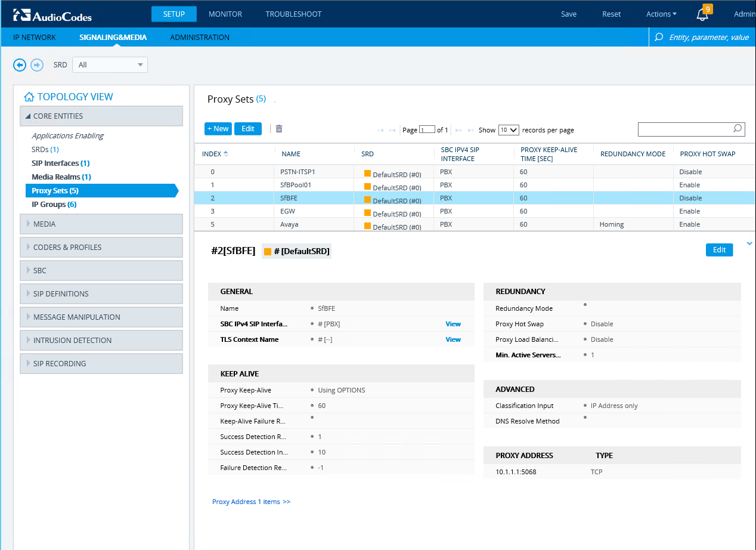Screen dimensions: 756x550
Task: Click the delete trash icon
Action: pyautogui.click(x=278, y=129)
